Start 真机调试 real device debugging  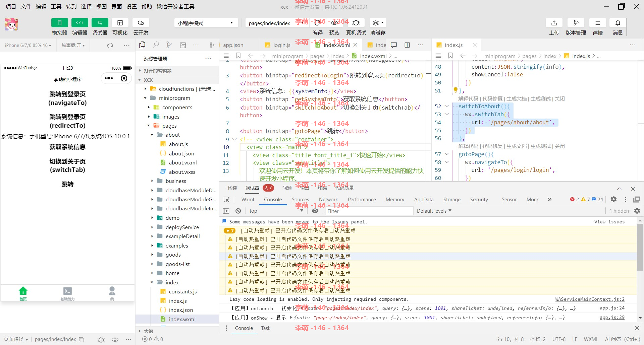(356, 23)
